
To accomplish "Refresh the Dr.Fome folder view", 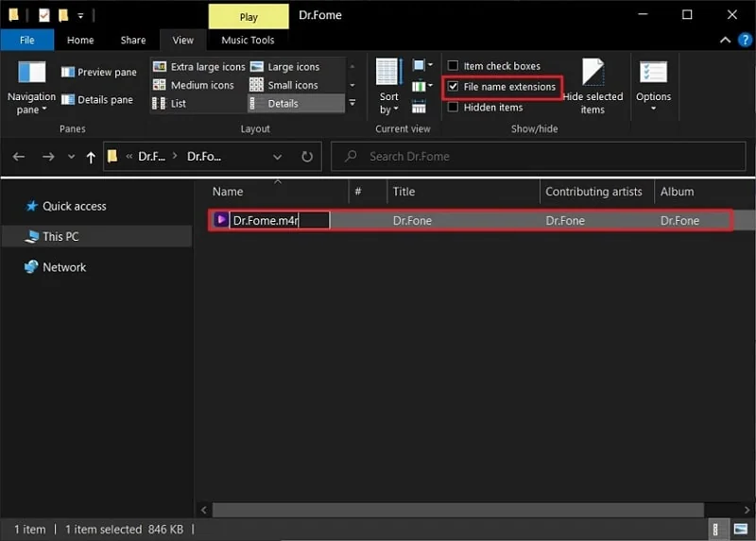I will pyautogui.click(x=306, y=157).
